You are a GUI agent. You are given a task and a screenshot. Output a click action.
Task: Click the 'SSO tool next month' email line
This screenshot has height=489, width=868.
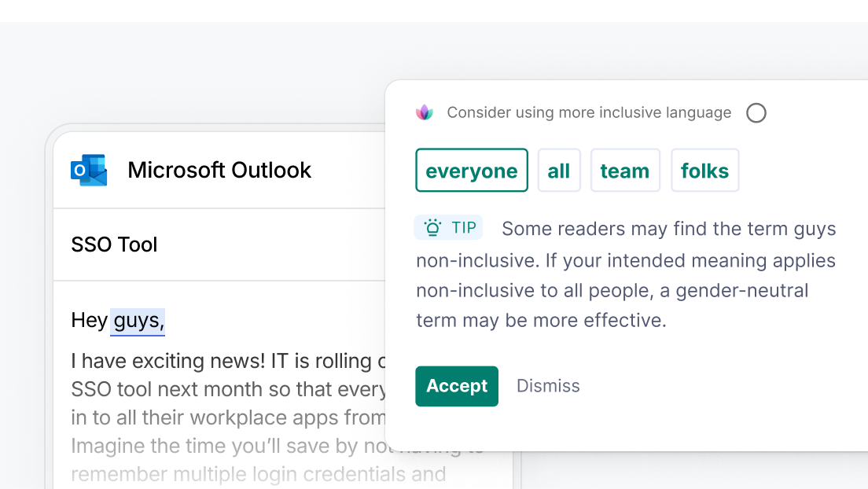[228, 389]
